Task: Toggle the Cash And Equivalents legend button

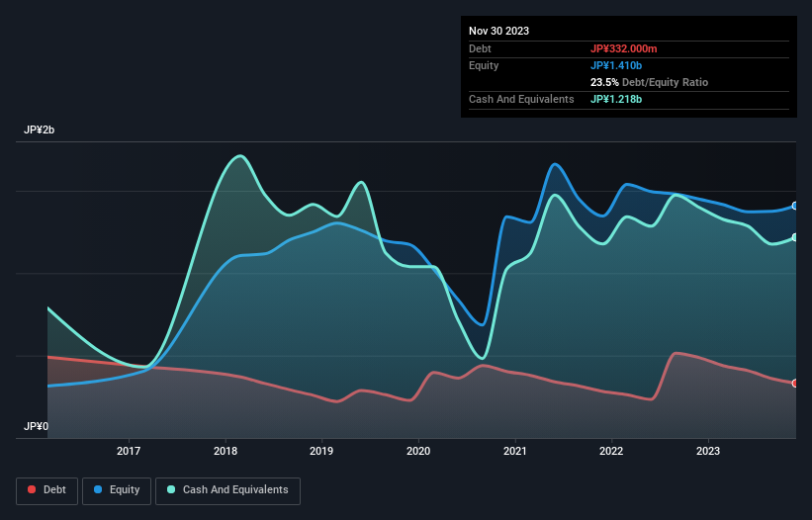Action: (x=227, y=490)
